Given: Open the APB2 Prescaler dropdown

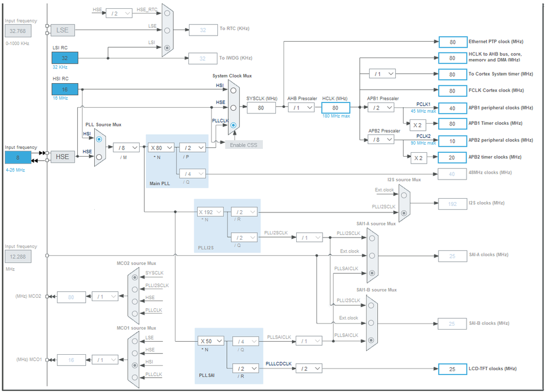Looking at the screenshot, I should tap(381, 140).
